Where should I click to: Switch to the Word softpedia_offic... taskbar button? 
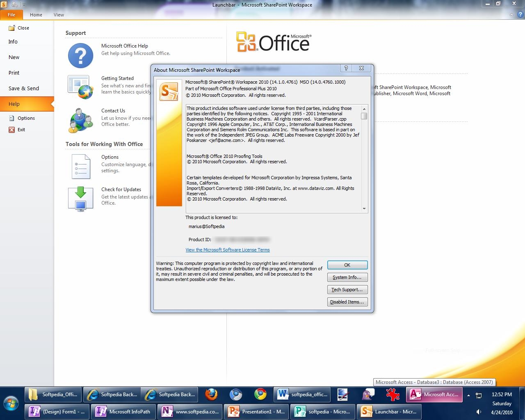click(x=303, y=395)
